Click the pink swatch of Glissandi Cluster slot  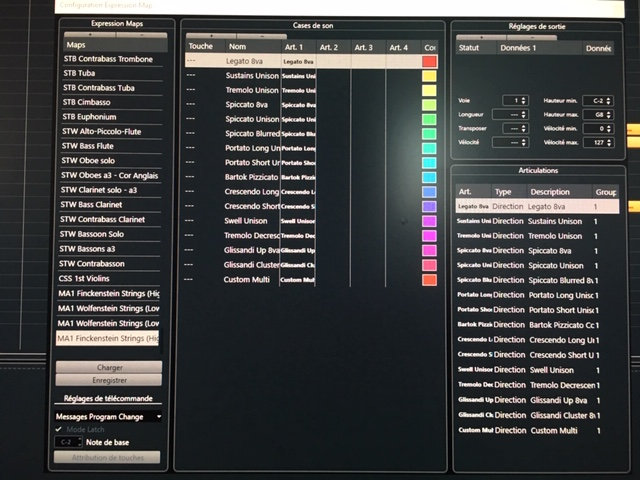pos(429,265)
